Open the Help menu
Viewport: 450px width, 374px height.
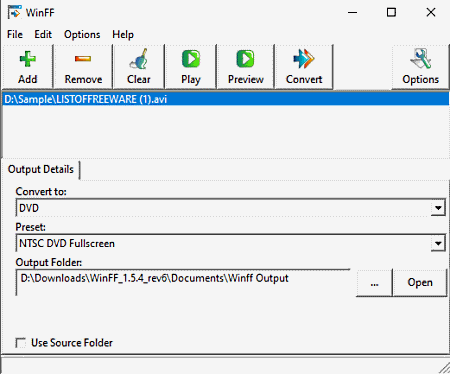click(x=123, y=34)
